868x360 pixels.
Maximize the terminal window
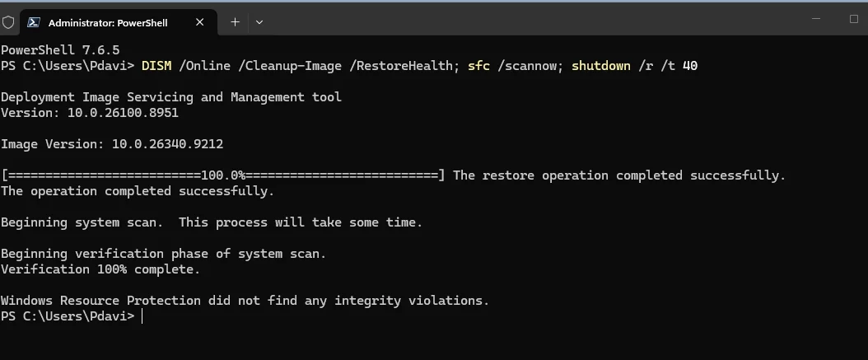pos(854,19)
